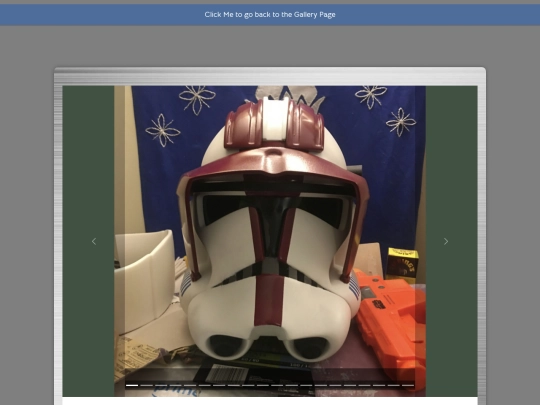The width and height of the screenshot is (540, 405).
Task: Click the 'go back to the Gallery Page' banner
Action: pyautogui.click(x=270, y=14)
